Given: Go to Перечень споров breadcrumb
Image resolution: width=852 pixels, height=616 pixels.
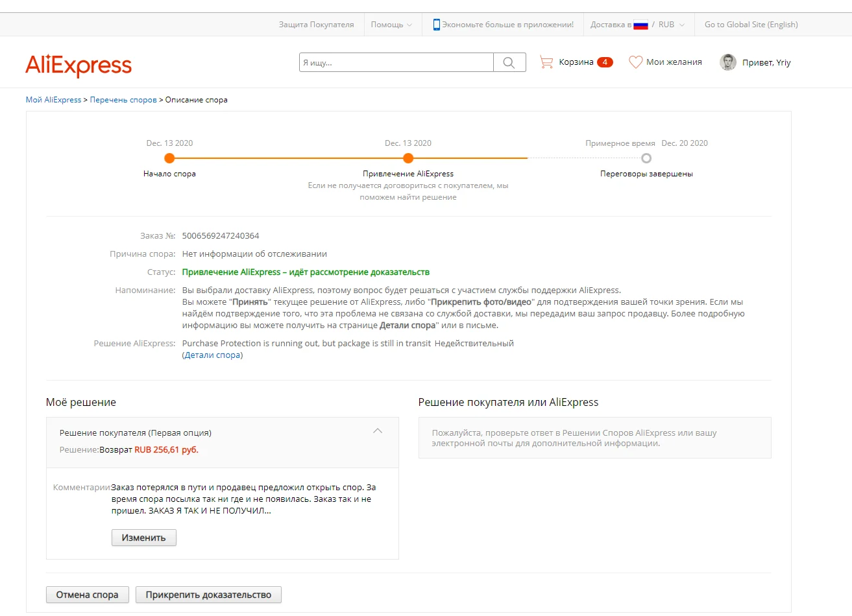Looking at the screenshot, I should click(123, 100).
